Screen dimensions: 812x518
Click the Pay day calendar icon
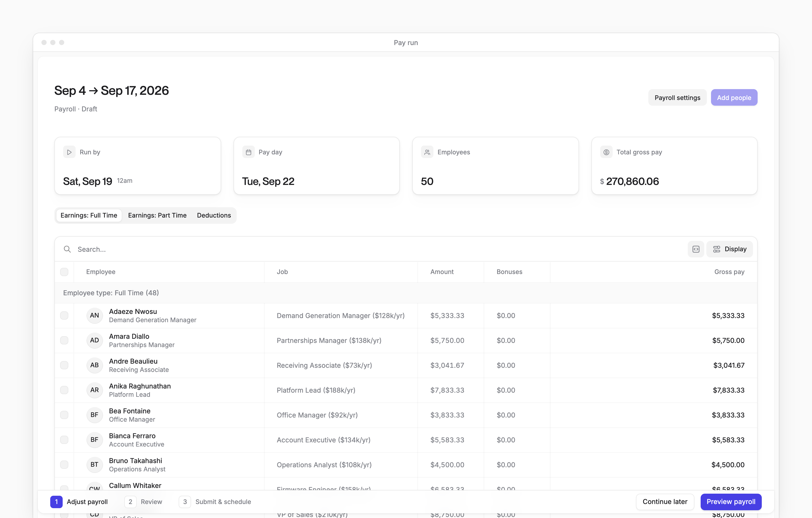pyautogui.click(x=249, y=152)
